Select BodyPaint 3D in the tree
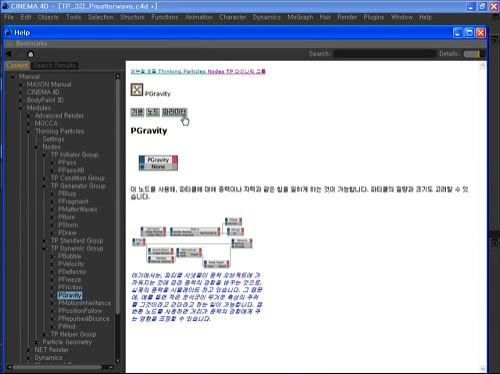 click(45, 100)
